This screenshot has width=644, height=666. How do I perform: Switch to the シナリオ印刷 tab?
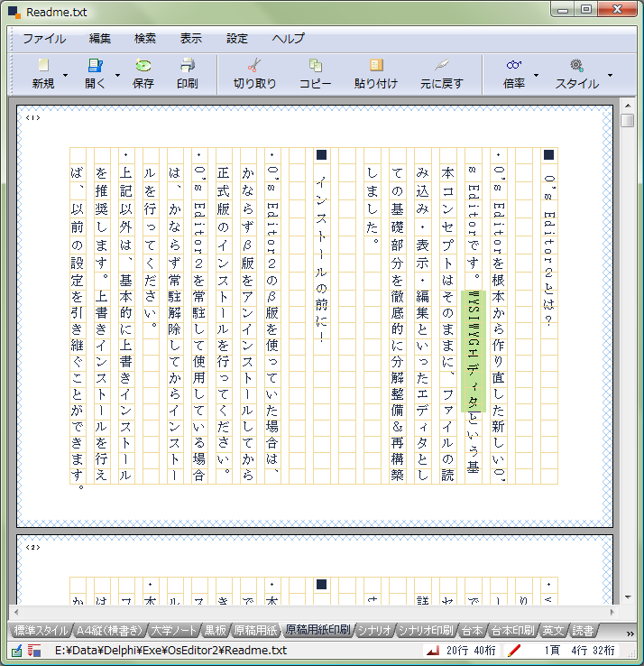click(x=426, y=630)
